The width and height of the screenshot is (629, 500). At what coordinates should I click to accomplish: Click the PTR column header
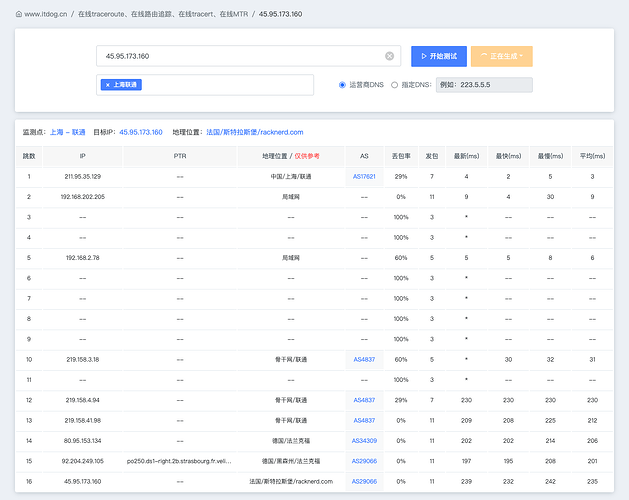180,156
